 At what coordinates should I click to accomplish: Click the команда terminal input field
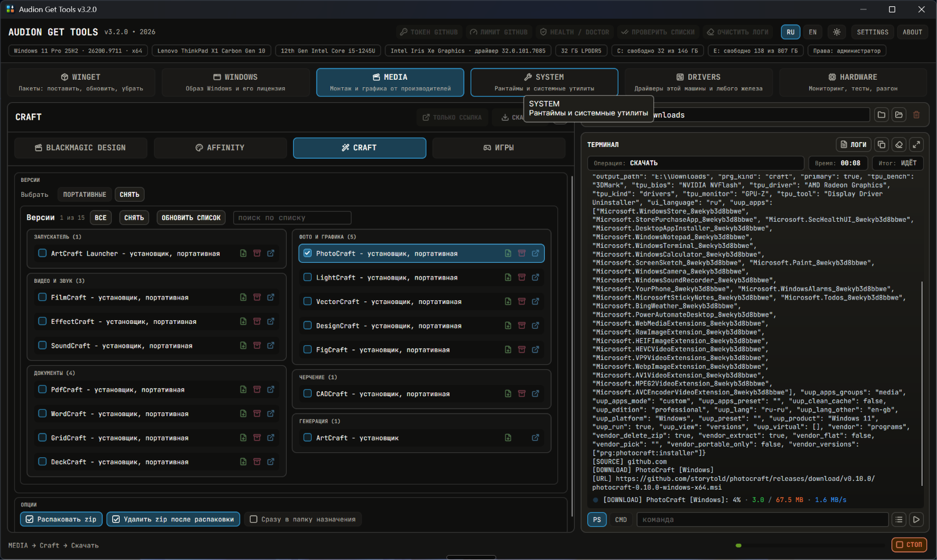[762, 520]
